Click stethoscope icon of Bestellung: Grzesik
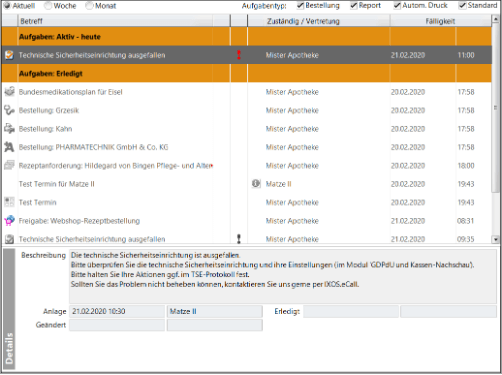Screen dimensions: 502x375 click(9, 110)
